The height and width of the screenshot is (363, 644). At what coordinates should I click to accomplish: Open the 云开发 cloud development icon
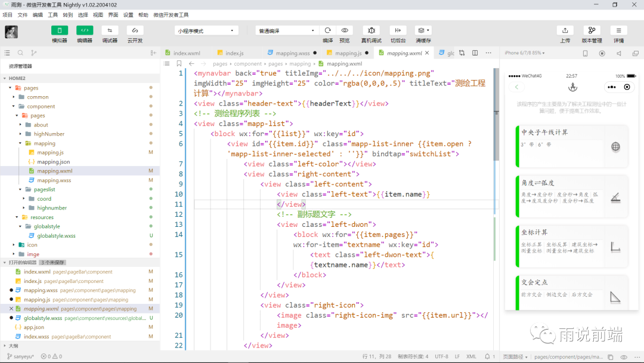point(135,30)
